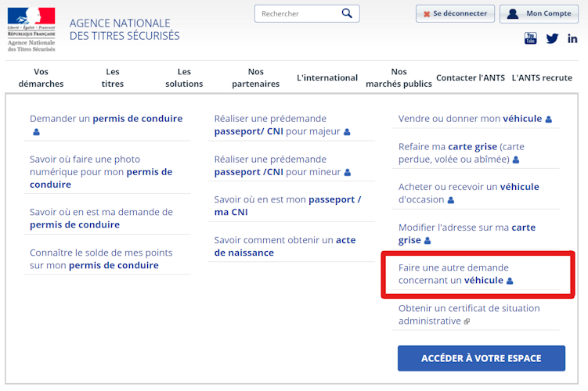Open Acheter ou recevoir un véhicule d'occasion

[x=469, y=193]
